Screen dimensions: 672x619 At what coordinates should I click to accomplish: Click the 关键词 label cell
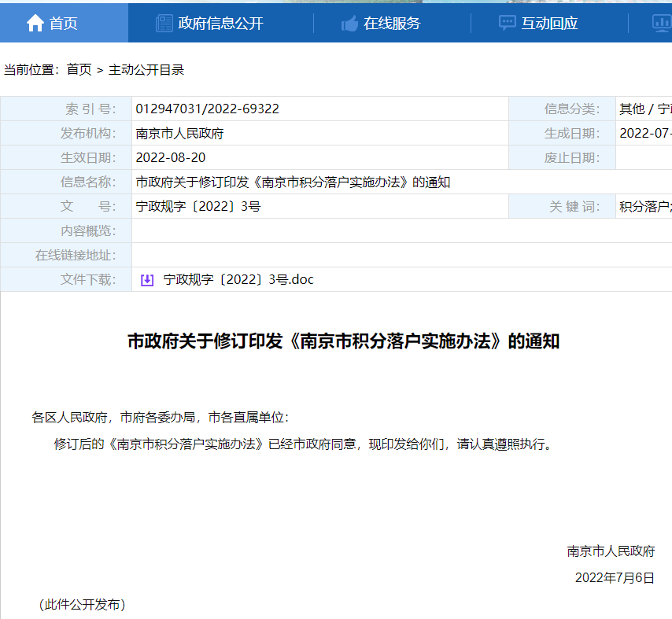pos(562,207)
